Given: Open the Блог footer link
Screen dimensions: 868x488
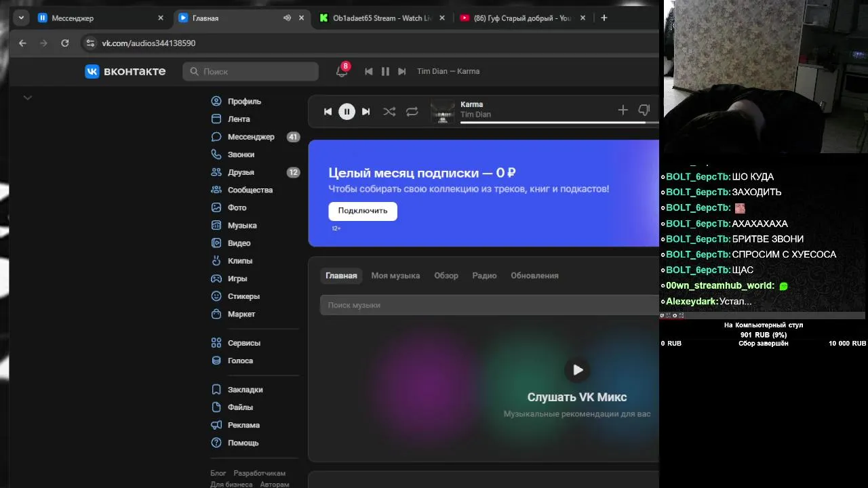Looking at the screenshot, I should (x=218, y=473).
